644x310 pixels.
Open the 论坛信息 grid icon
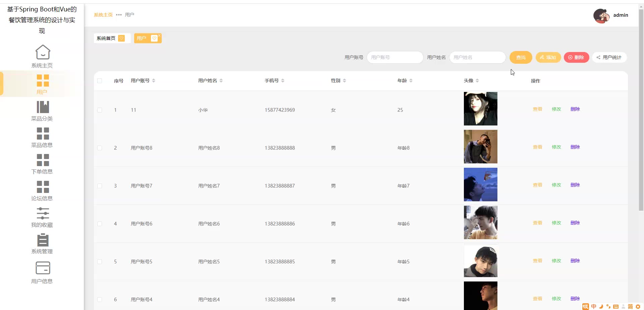(x=43, y=187)
